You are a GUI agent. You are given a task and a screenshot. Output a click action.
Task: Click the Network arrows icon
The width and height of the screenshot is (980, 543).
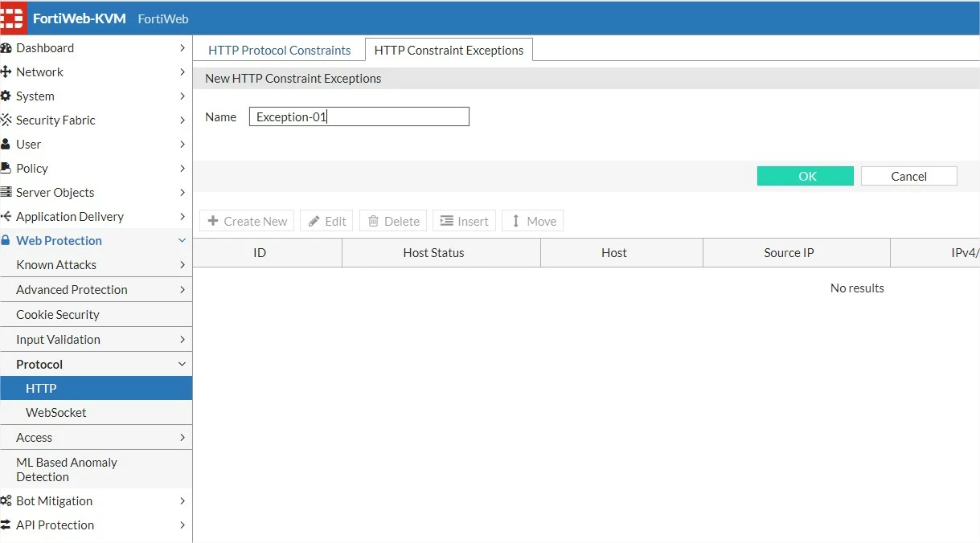[5, 72]
